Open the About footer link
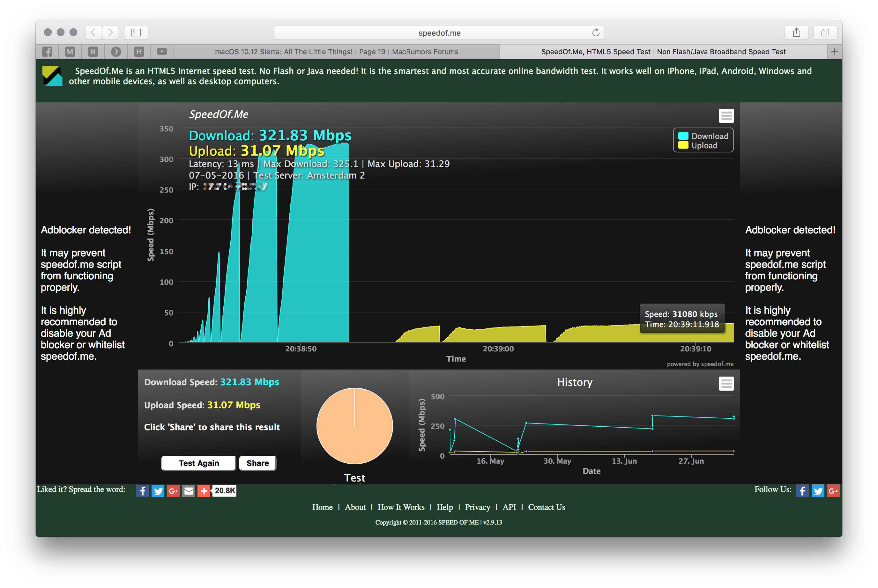The height and width of the screenshot is (588, 878). [355, 507]
